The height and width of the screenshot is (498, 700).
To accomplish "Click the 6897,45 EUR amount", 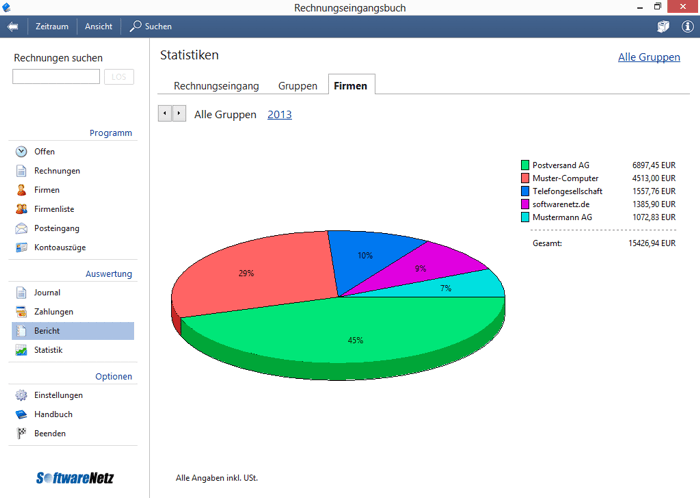I will [654, 165].
